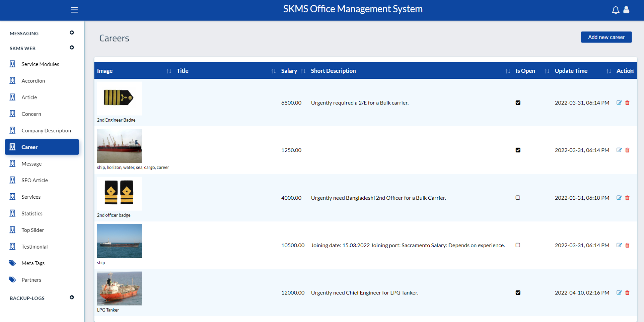The image size is (644, 322).
Task: Collapse the SKMS WEB section
Action: tap(72, 47)
